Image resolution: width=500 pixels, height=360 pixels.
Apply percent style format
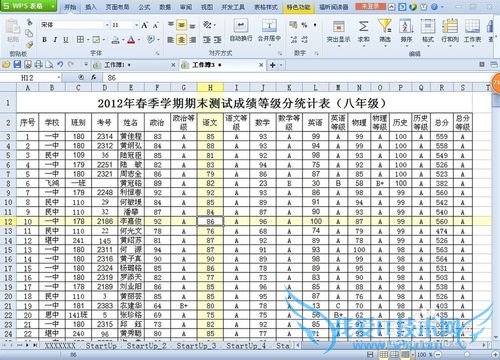click(x=304, y=25)
